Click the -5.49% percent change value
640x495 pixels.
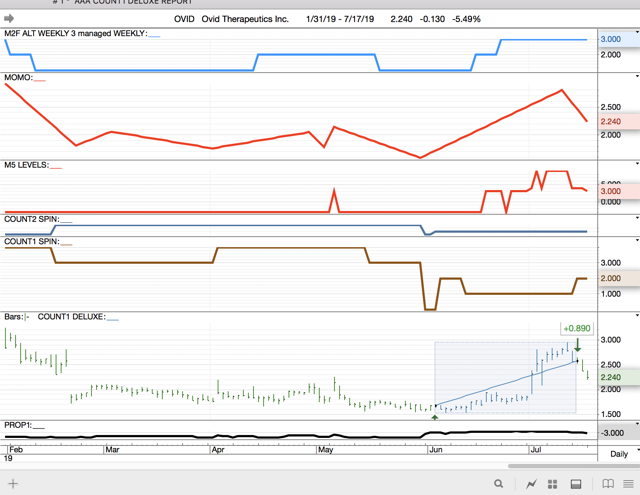tap(466, 19)
